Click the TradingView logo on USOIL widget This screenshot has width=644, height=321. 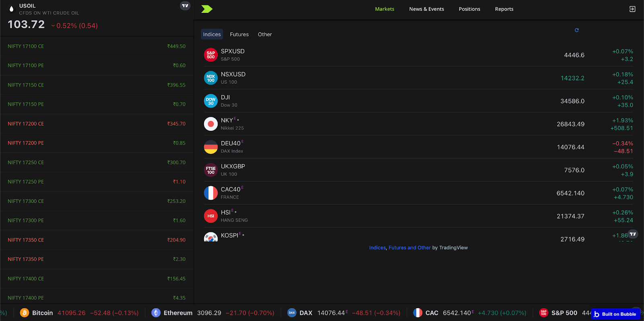pos(185,6)
